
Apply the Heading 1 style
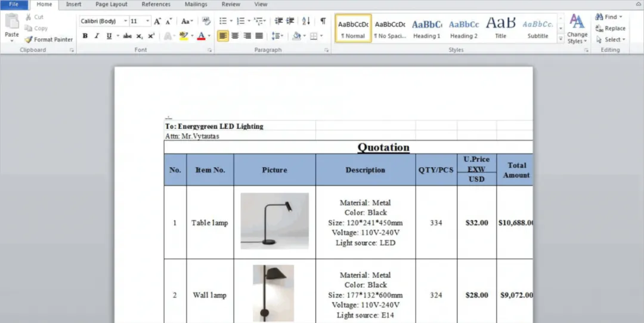click(x=427, y=28)
